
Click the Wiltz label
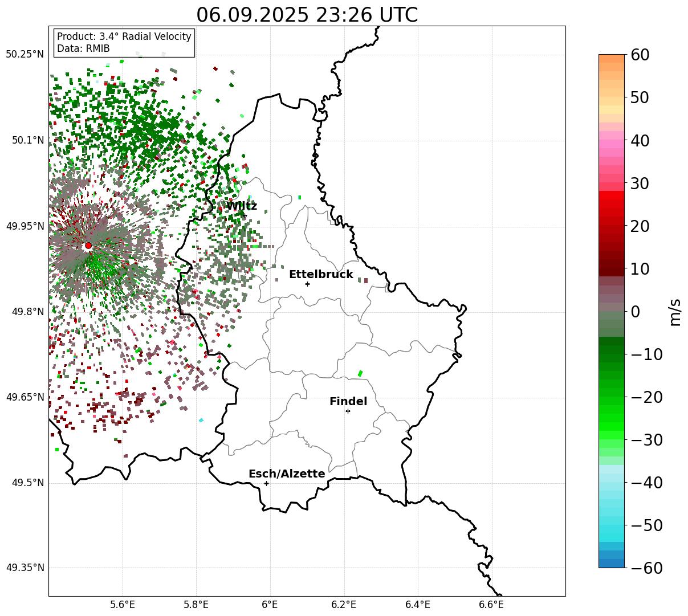click(242, 206)
